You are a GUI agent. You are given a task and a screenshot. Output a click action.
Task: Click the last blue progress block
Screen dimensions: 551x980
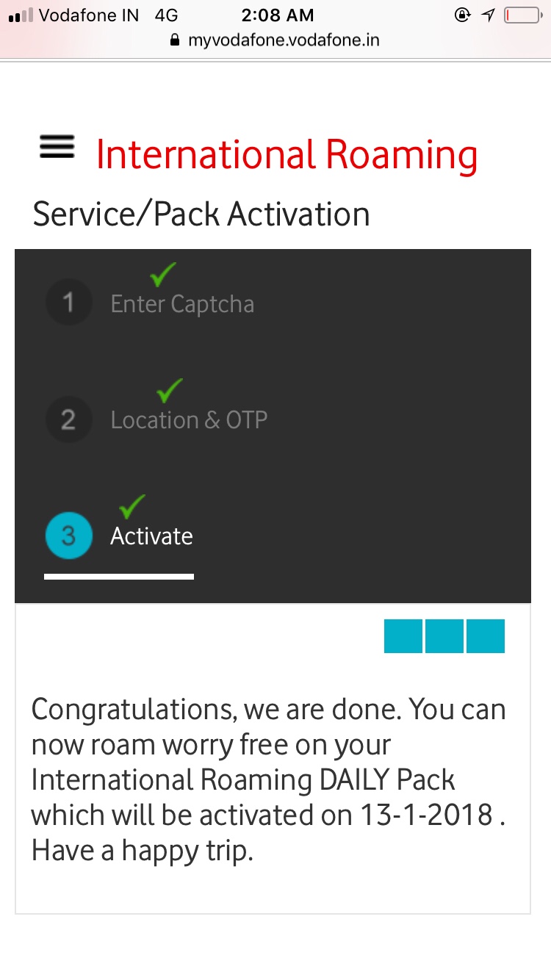pyautogui.click(x=486, y=636)
